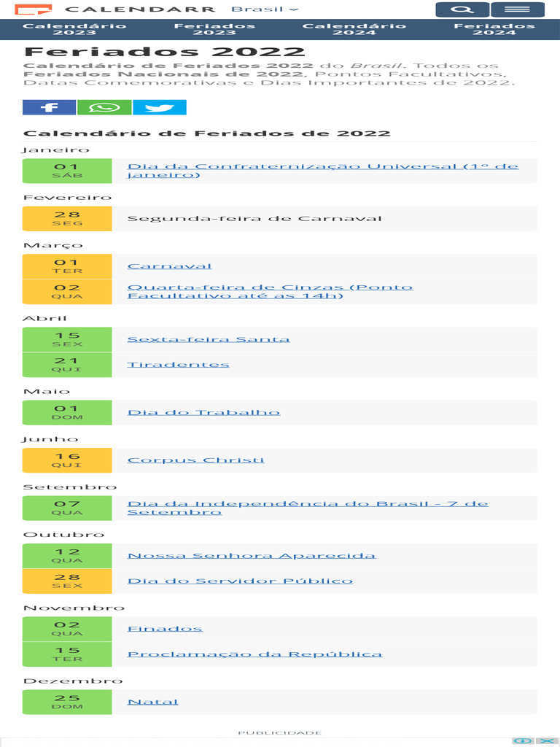Go to Feriados 2024 tab
This screenshot has height=747, width=560.
(494, 29)
